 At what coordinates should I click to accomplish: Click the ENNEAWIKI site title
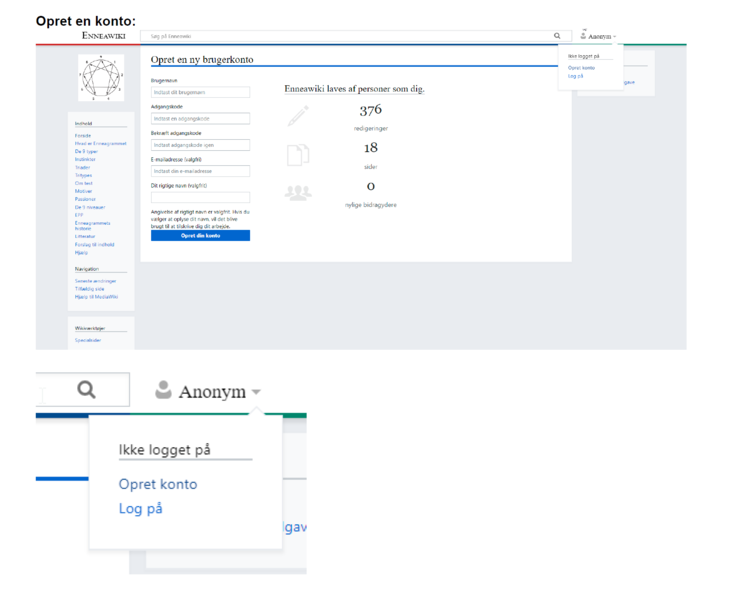pyautogui.click(x=104, y=36)
